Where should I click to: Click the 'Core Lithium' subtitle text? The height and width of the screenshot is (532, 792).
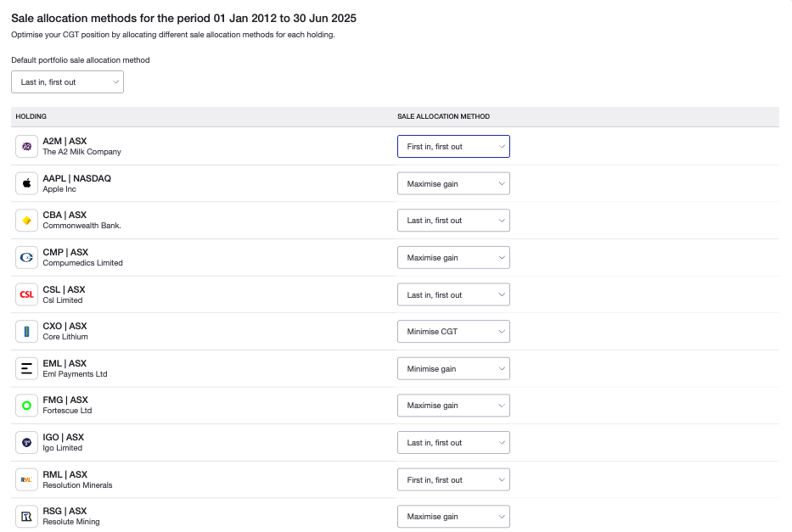click(x=65, y=337)
